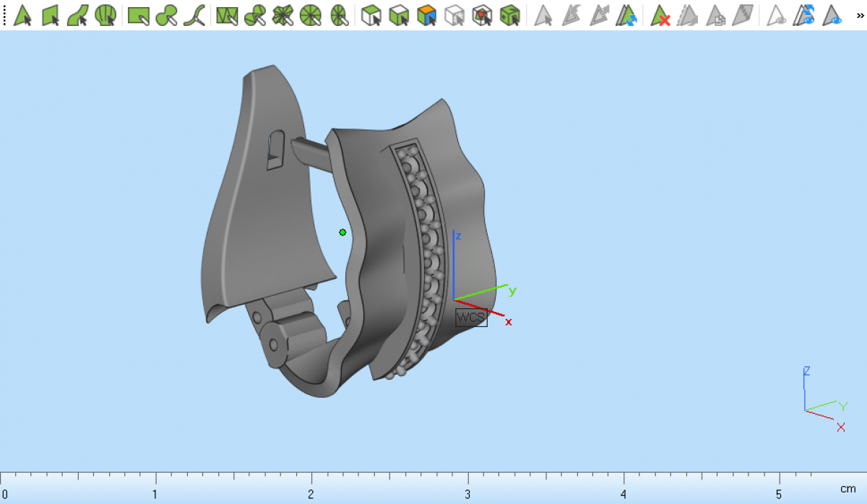Select the Mark Plane tool

click(x=51, y=15)
